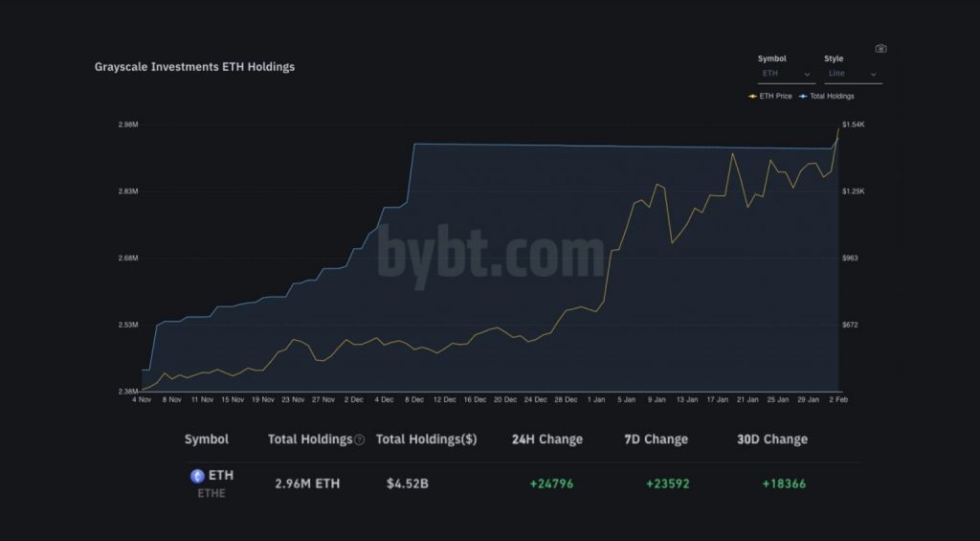Click the 2.96M ETH holdings value

(307, 484)
